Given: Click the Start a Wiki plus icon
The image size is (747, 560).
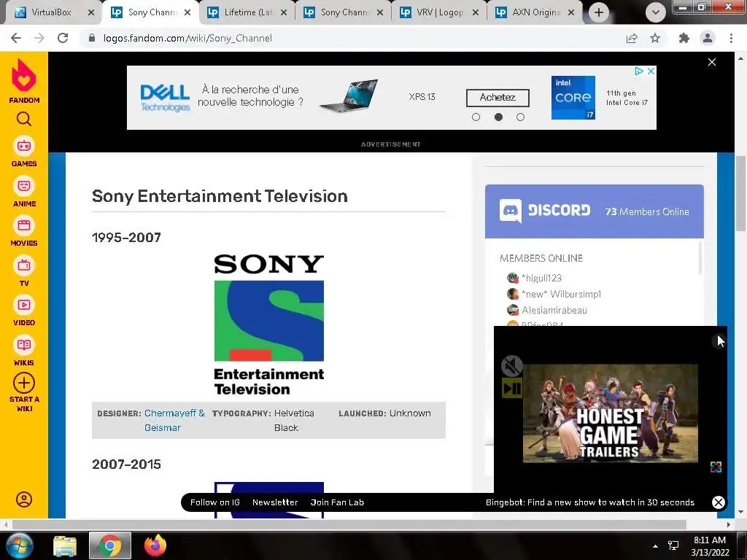Looking at the screenshot, I should [x=24, y=383].
